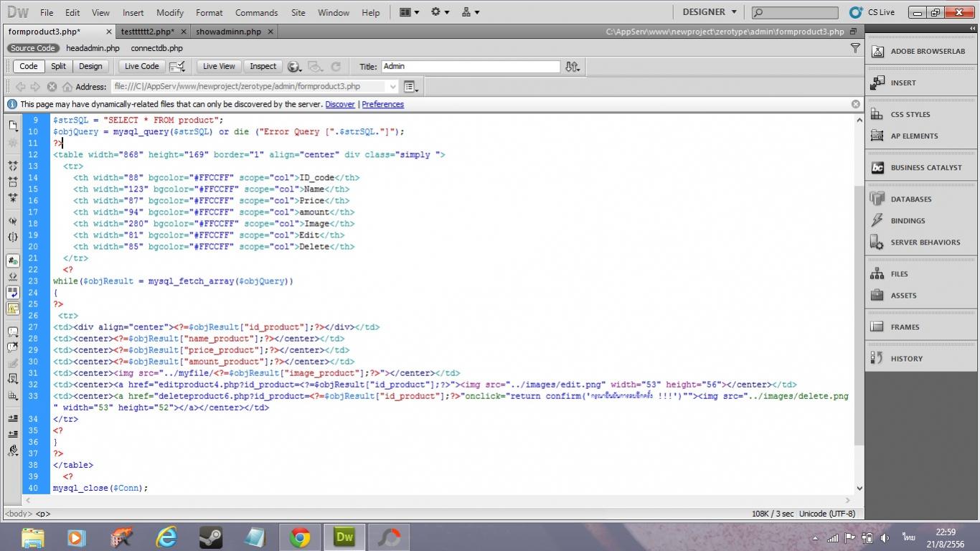The image size is (980, 551).
Task: Open the DESIGNER workspace switcher
Action: 710,12
